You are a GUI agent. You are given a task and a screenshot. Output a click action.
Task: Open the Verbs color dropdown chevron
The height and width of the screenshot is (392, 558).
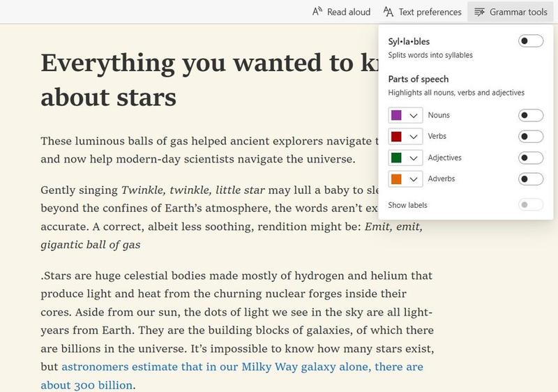tap(414, 137)
